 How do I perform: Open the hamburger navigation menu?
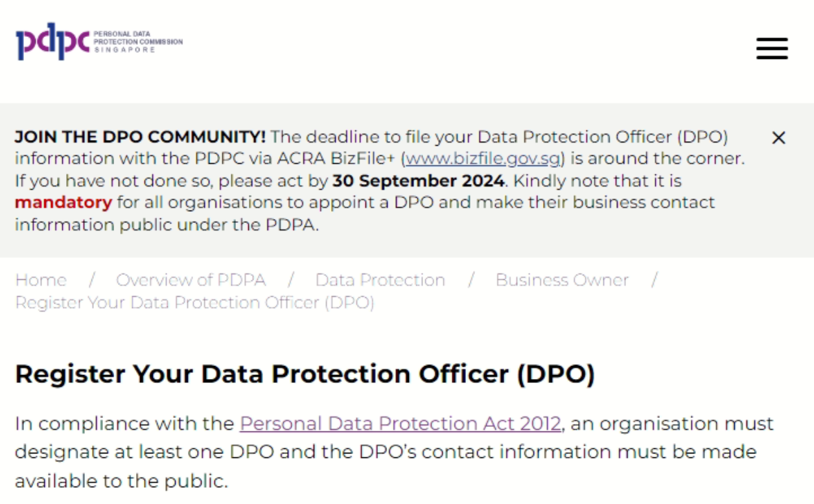pos(772,49)
